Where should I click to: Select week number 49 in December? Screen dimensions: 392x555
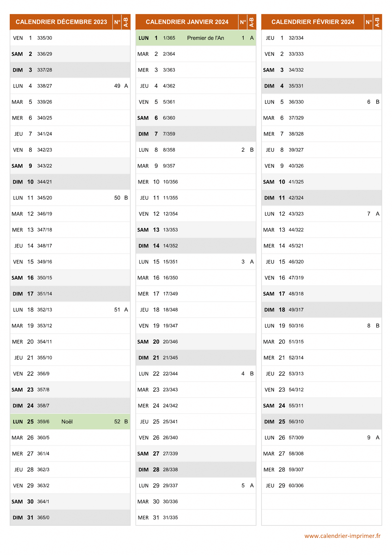117,86
